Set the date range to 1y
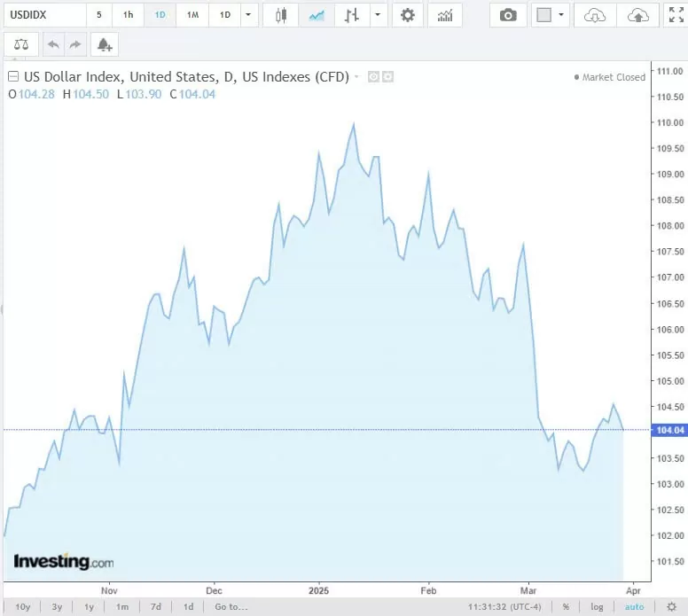This screenshot has width=688, height=616. (x=89, y=607)
